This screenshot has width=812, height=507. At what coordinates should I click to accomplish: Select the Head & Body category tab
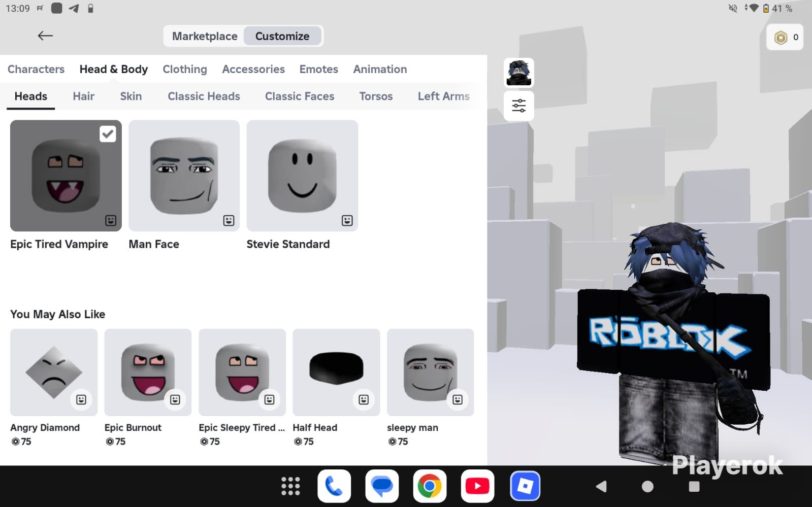coord(114,69)
